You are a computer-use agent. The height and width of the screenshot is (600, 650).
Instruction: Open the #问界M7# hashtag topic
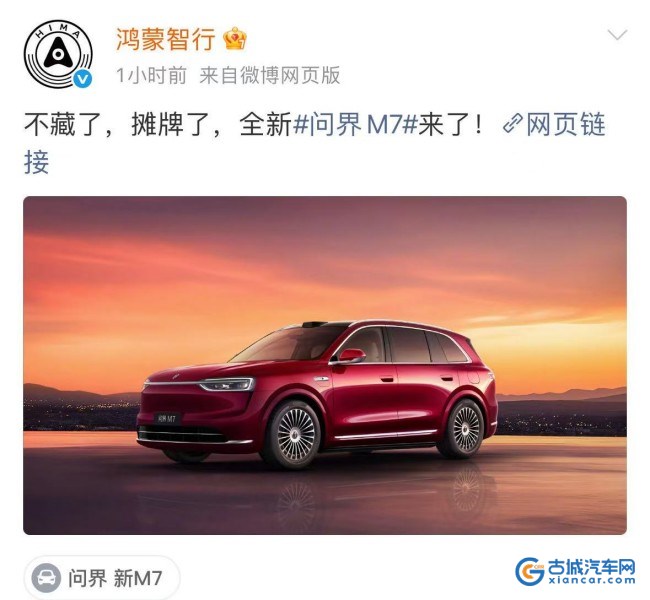[355, 124]
